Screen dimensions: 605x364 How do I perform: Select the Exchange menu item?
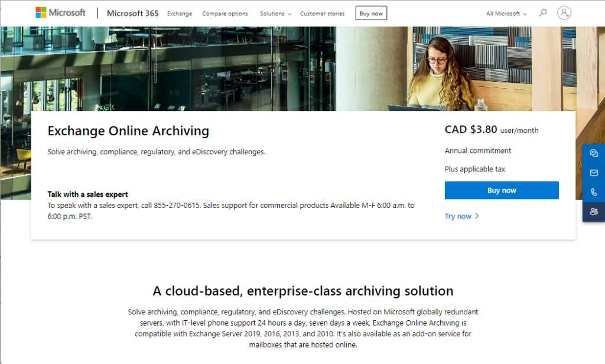pos(180,13)
